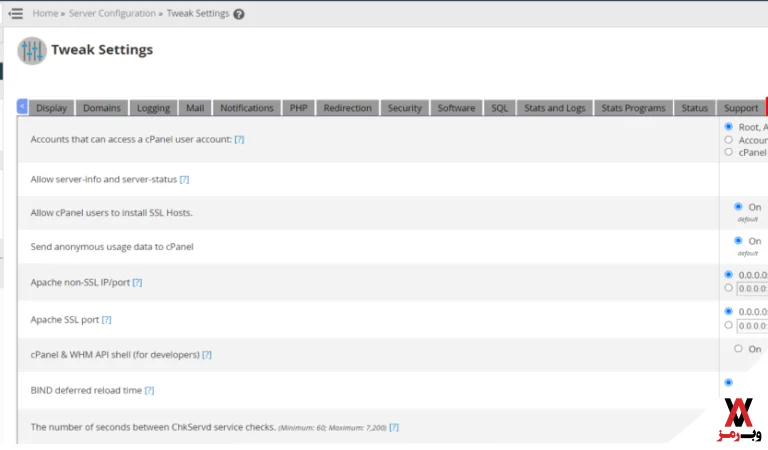Open help [?] for server-info and server-status
The height and width of the screenshot is (450, 768).
coord(184,180)
